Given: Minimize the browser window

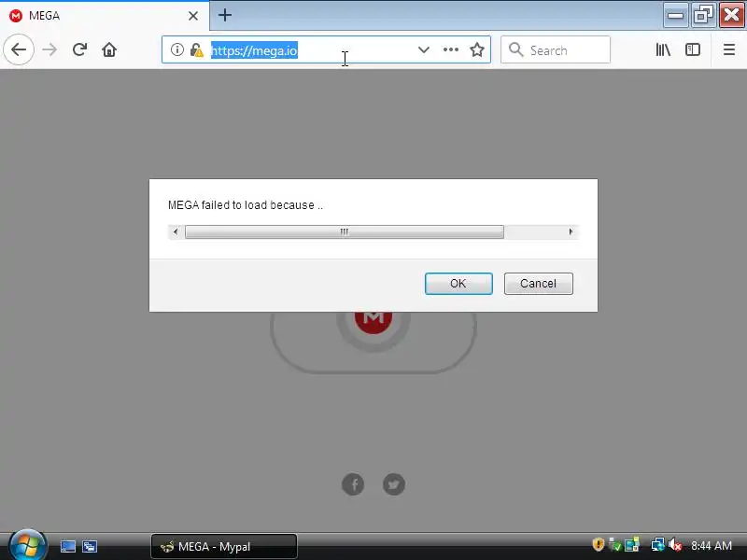Looking at the screenshot, I should pos(675,15).
